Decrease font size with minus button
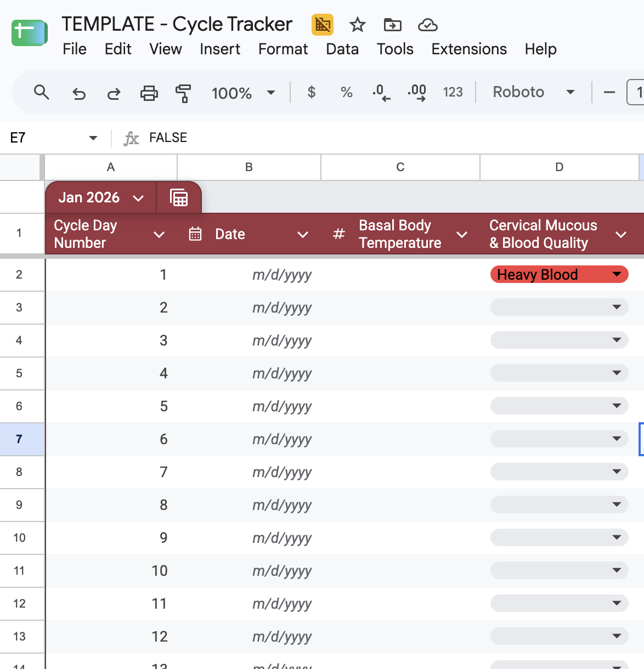Image resolution: width=644 pixels, height=669 pixels. [609, 93]
